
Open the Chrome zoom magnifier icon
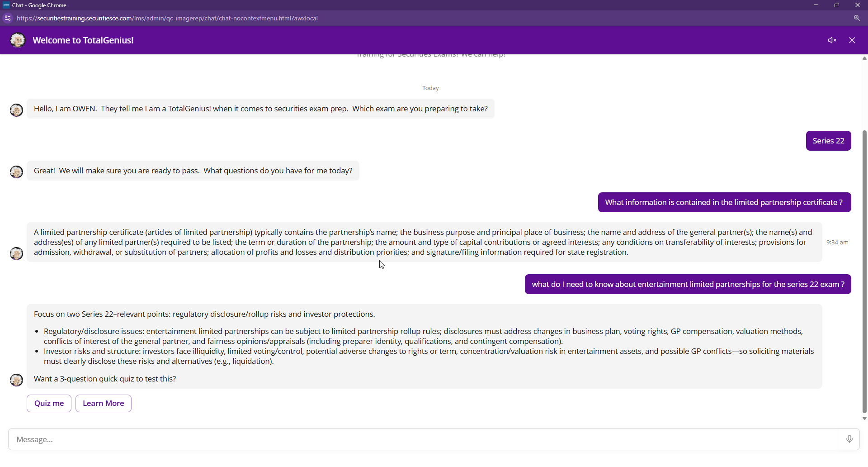click(x=857, y=18)
